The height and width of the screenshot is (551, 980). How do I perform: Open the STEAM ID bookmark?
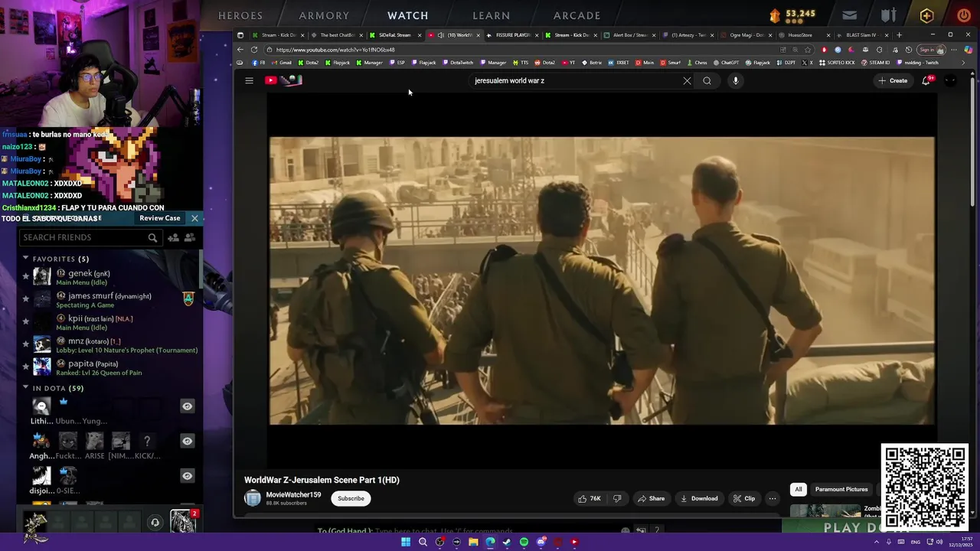875,63
